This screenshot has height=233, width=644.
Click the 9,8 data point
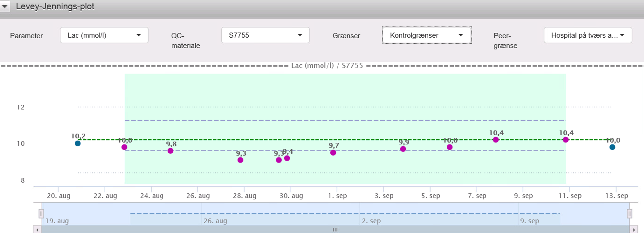pyautogui.click(x=170, y=151)
